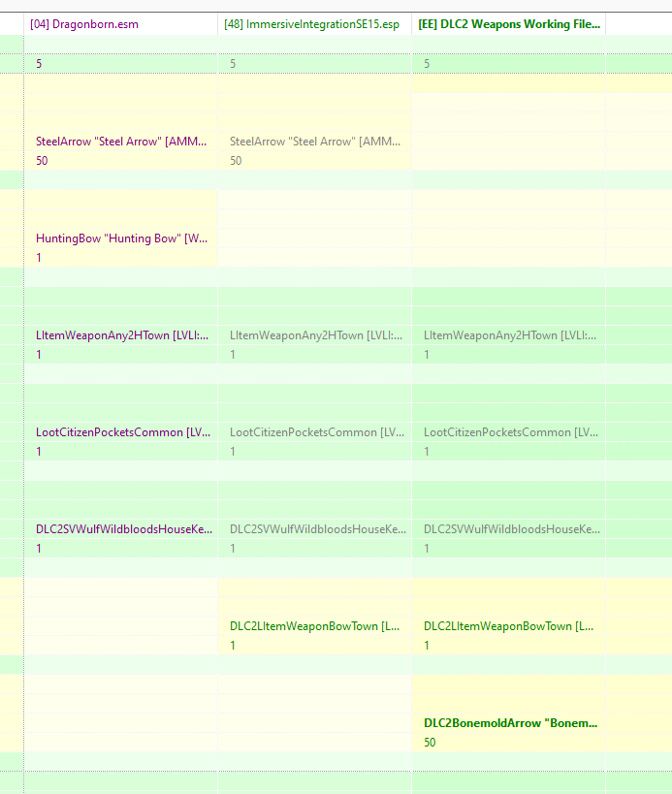Select the [48] ImmersiveIntegrationSE15.esp column header
The height and width of the screenshot is (794, 672).
coord(314,24)
